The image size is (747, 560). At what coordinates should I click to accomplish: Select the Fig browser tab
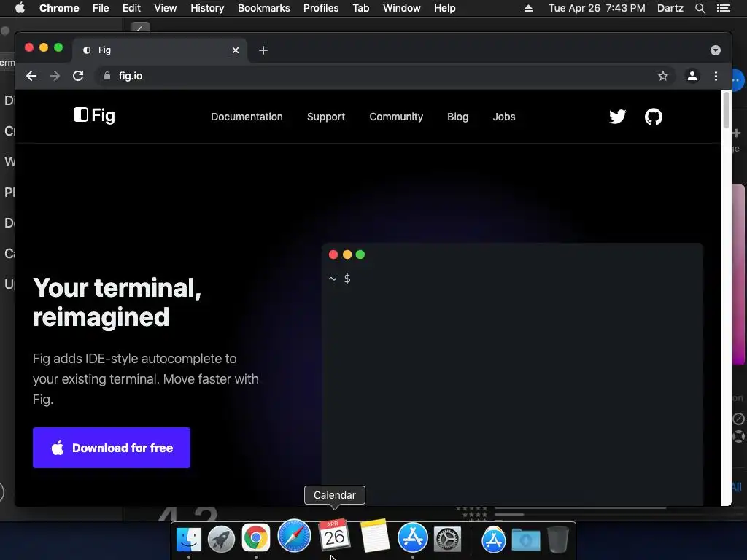click(160, 50)
